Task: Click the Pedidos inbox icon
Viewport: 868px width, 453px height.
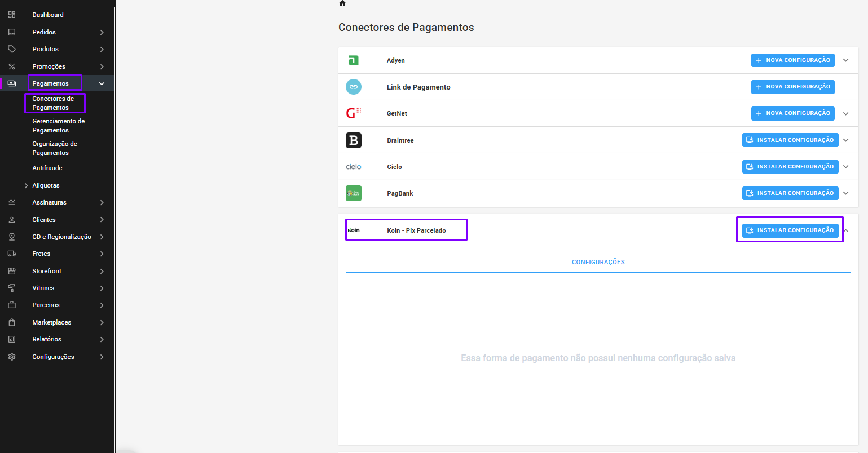Action: [x=12, y=32]
